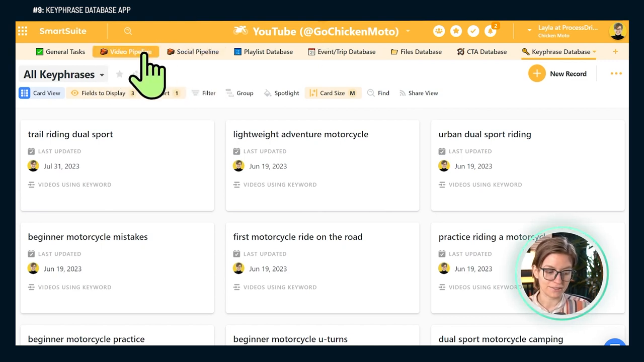The image size is (644, 362).
Task: Change Card Size setting
Action: pyautogui.click(x=333, y=93)
